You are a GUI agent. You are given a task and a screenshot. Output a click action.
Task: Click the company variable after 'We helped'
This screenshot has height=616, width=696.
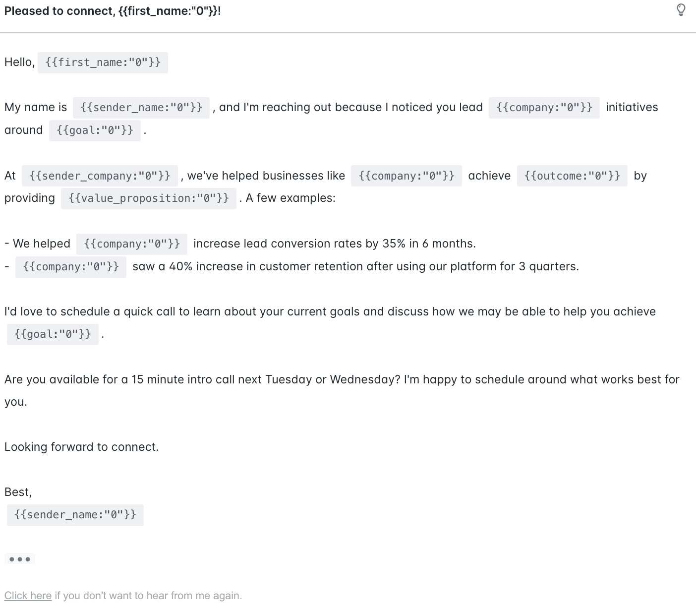(132, 244)
